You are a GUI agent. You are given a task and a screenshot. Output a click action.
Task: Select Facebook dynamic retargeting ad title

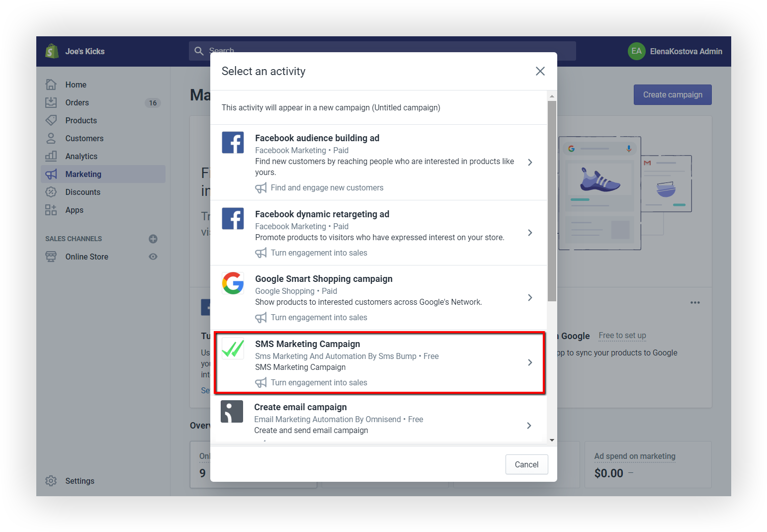point(322,214)
